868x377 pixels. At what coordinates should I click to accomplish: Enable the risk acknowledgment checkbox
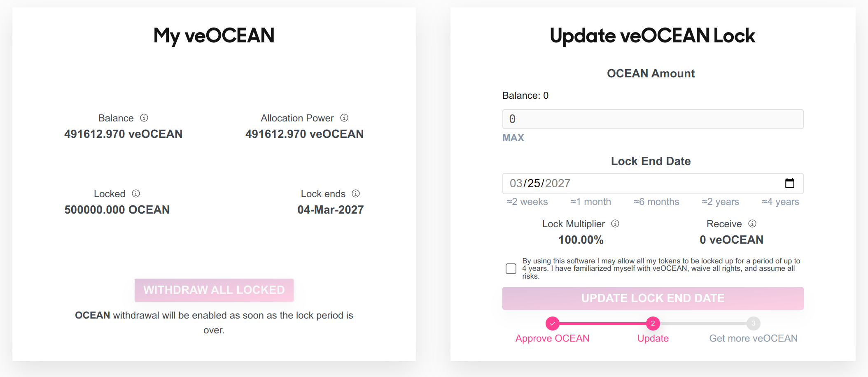coord(511,268)
